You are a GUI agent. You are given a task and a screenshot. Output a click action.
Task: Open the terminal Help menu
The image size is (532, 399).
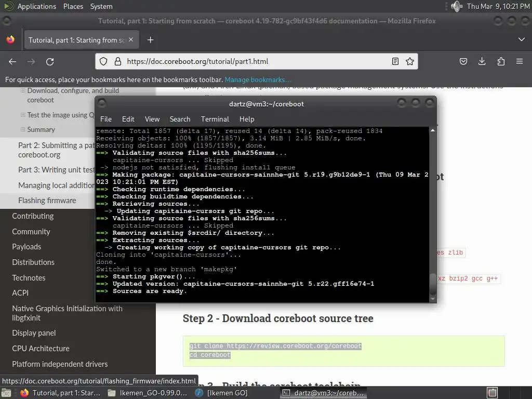[x=247, y=119]
